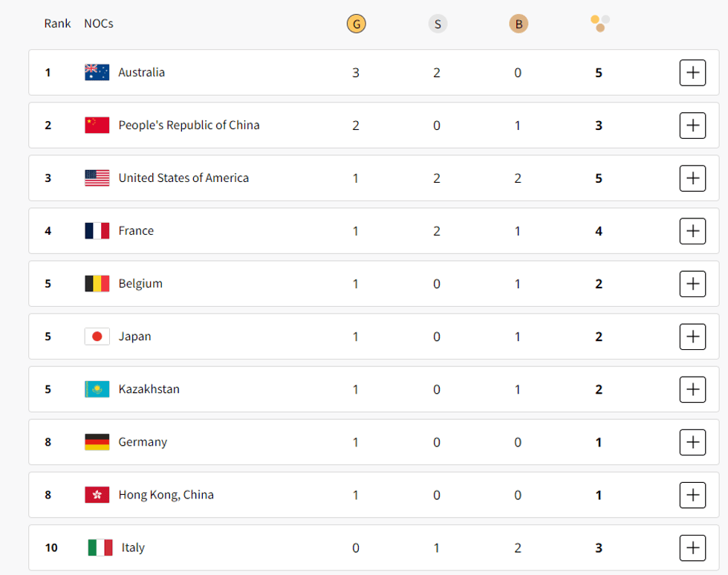Image resolution: width=728 pixels, height=575 pixels.
Task: Expand the Italy row details
Action: 692,548
